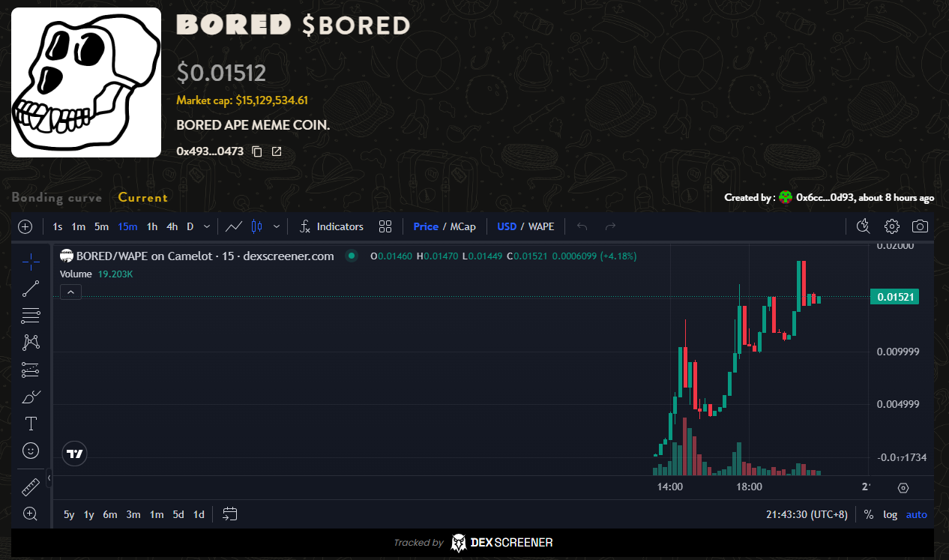This screenshot has height=560, width=949.
Task: Take a chart snapshot with camera icon
Action: point(920,226)
